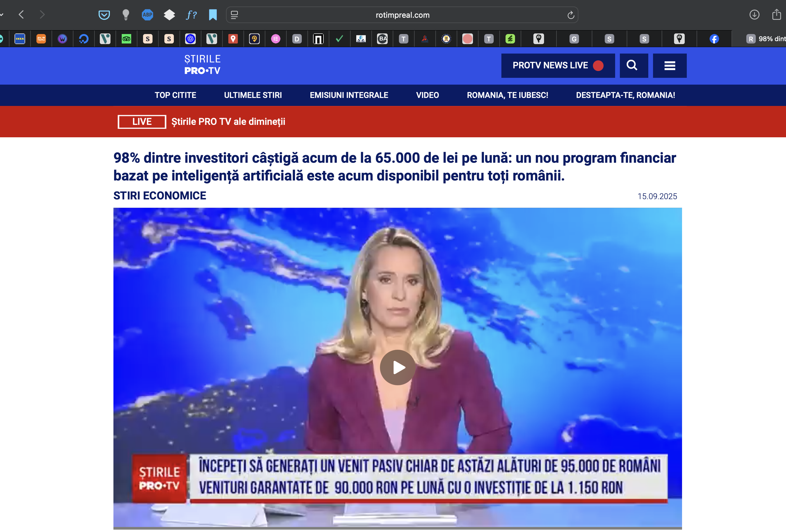Open the AdBlock Plus extension

pos(147,15)
